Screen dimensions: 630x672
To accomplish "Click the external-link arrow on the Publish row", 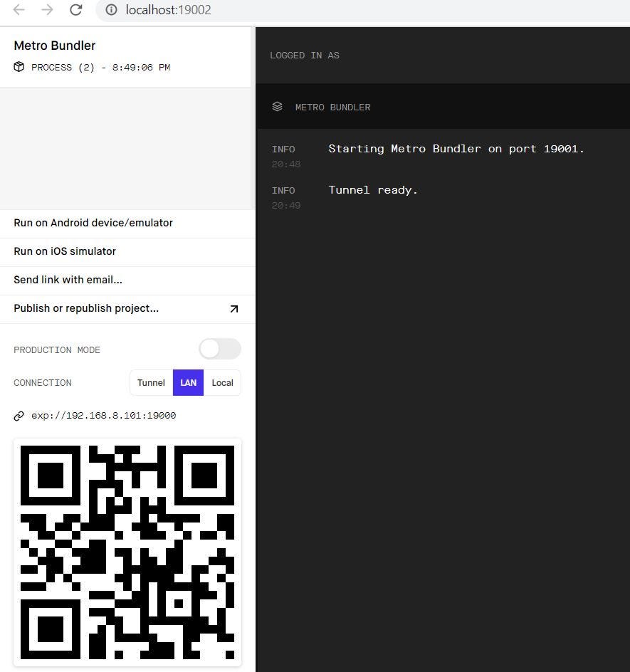I will pyautogui.click(x=234, y=309).
